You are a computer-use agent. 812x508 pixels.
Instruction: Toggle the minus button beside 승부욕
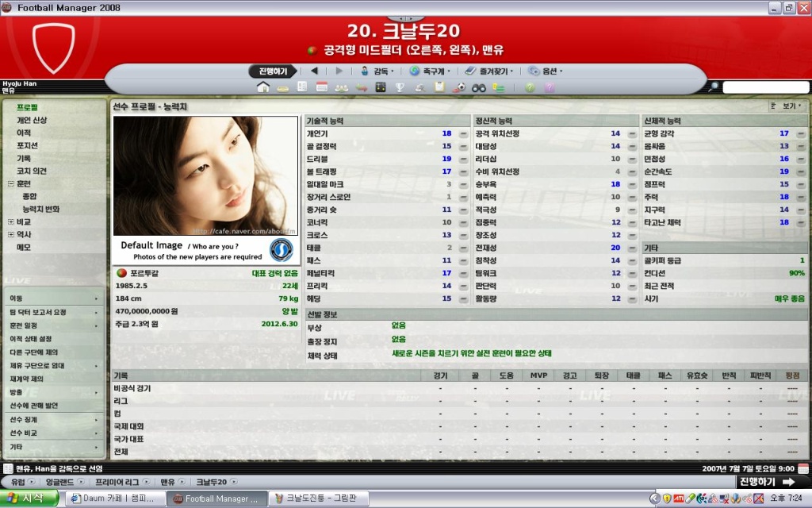click(632, 184)
